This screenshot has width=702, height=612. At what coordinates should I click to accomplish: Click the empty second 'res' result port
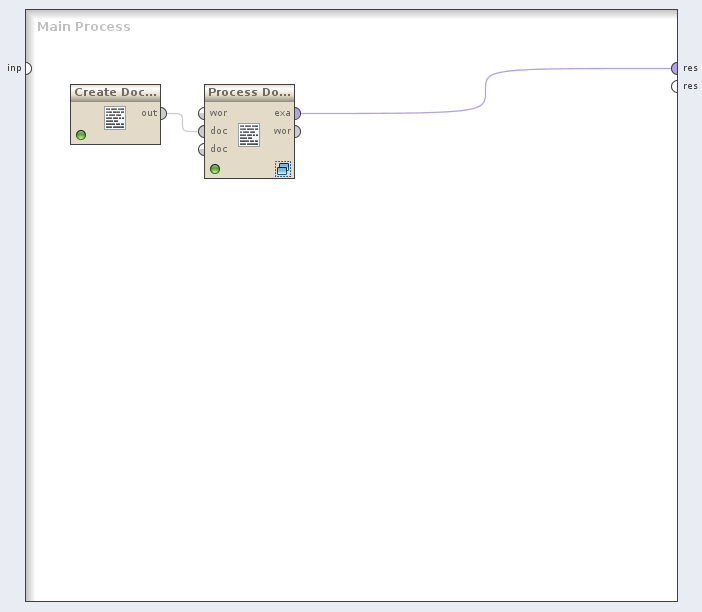click(675, 87)
